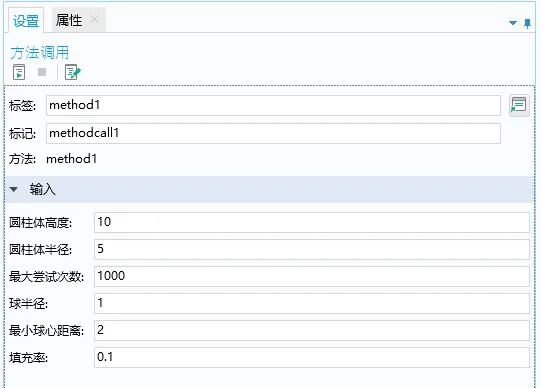This screenshot has height=388, width=541.
Task: Click the 标记 field with methodcall1
Action: coord(273,133)
